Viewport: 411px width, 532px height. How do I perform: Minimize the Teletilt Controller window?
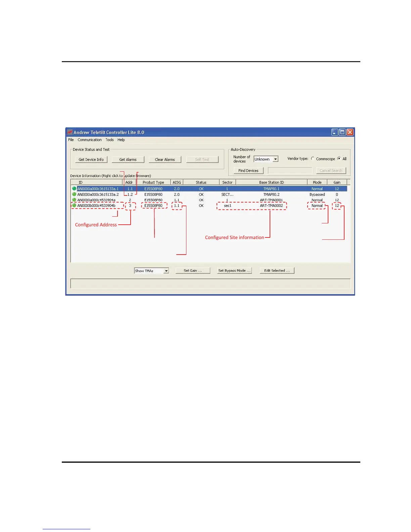[x=335, y=132]
